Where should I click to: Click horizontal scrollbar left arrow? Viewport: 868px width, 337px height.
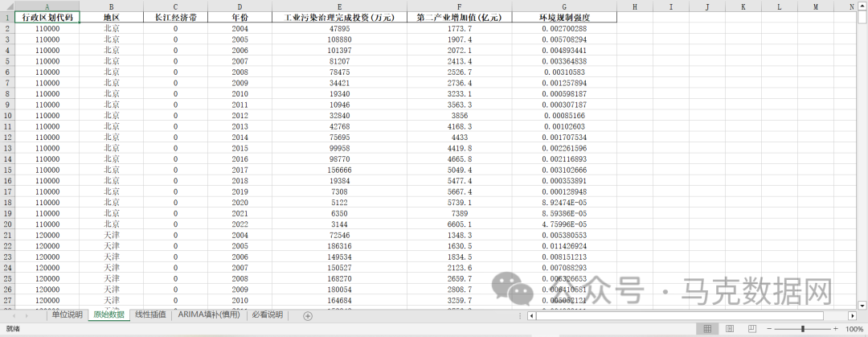tap(531, 316)
